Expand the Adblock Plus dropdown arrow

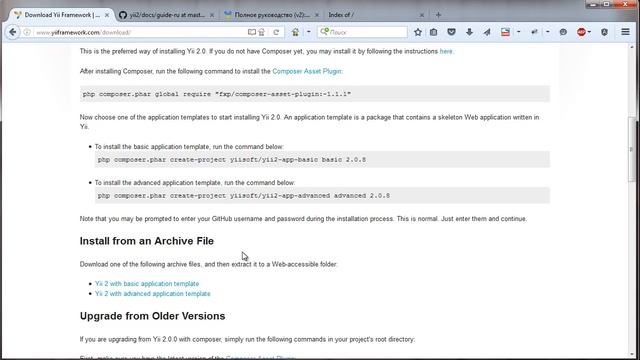[589, 32]
